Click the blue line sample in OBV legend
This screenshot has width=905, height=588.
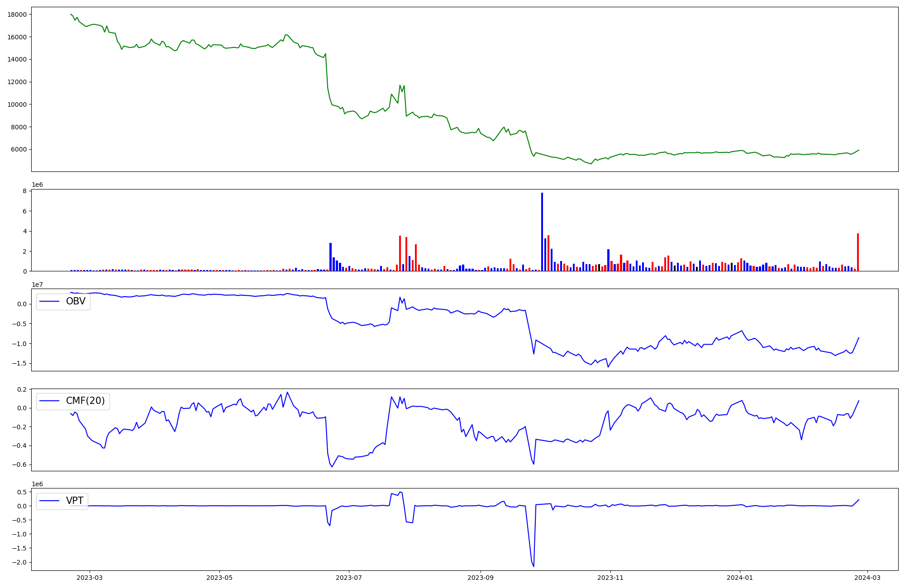(50, 301)
